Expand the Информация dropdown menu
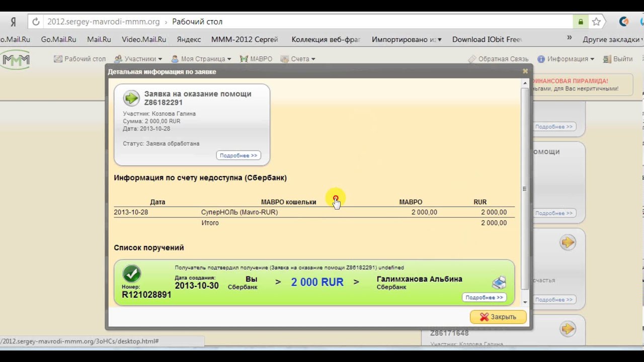The width and height of the screenshot is (644, 362). coord(566,59)
